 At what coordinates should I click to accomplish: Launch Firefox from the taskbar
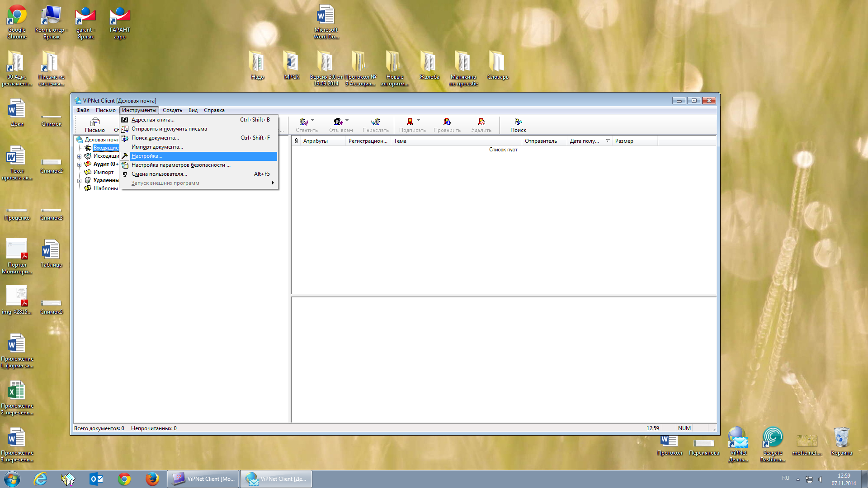(152, 479)
